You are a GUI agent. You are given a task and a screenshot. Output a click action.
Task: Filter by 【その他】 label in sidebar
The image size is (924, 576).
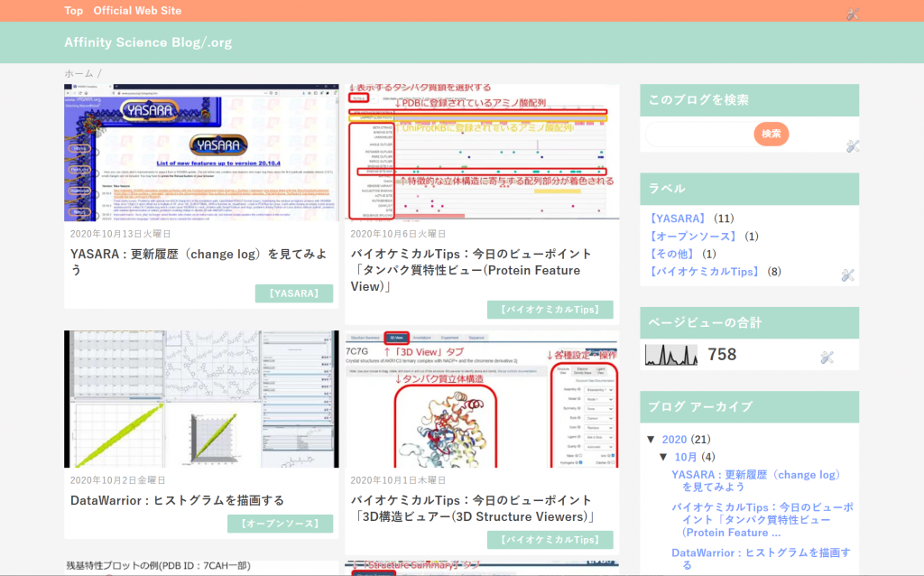(x=672, y=254)
